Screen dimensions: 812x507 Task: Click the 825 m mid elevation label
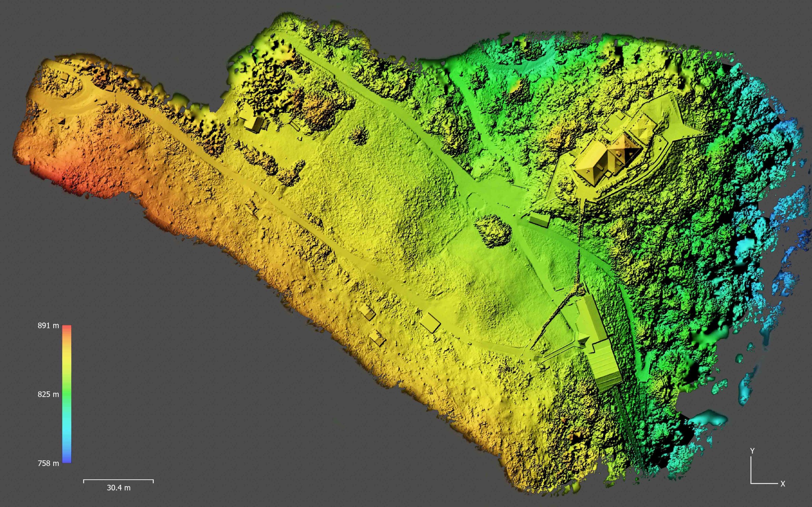click(x=48, y=394)
